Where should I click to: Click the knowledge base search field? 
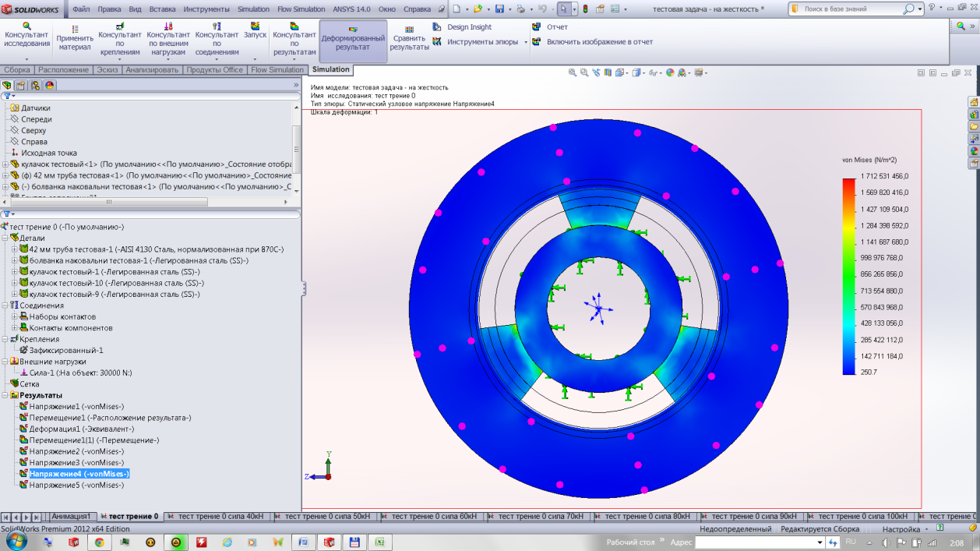pos(852,9)
